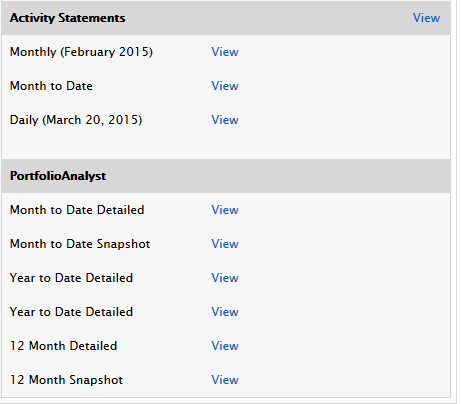The width and height of the screenshot is (461, 404).
Task: View the Month to Date Detailed report
Action: pyautogui.click(x=225, y=210)
